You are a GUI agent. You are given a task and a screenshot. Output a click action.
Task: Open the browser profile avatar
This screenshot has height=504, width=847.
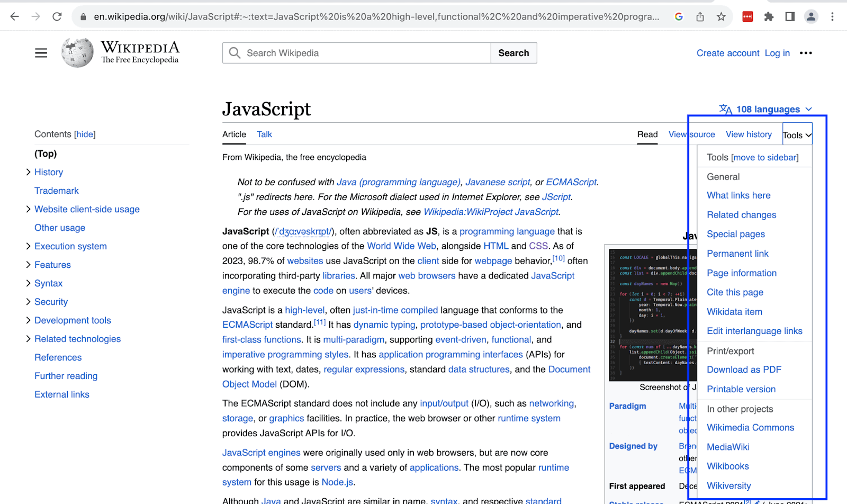811,16
